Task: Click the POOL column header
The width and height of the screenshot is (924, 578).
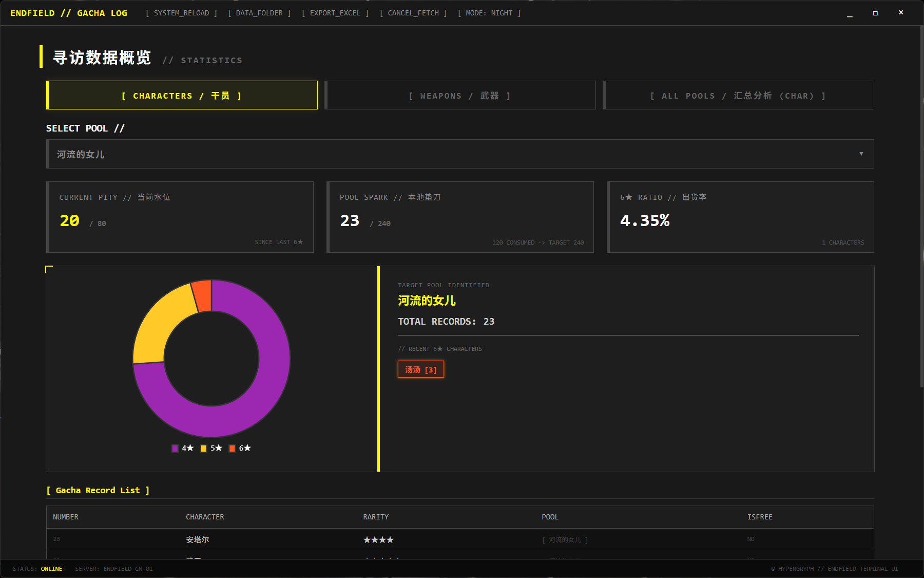Action: 550,517
